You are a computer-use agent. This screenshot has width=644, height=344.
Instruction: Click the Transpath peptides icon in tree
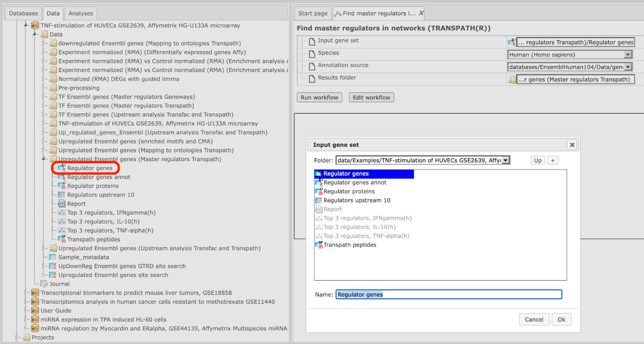(x=62, y=239)
